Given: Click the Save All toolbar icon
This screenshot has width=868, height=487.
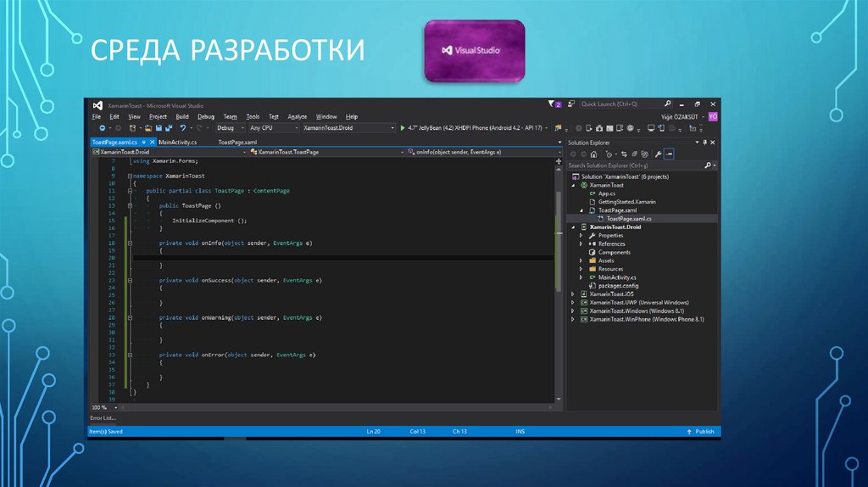Looking at the screenshot, I should pyautogui.click(x=169, y=128).
